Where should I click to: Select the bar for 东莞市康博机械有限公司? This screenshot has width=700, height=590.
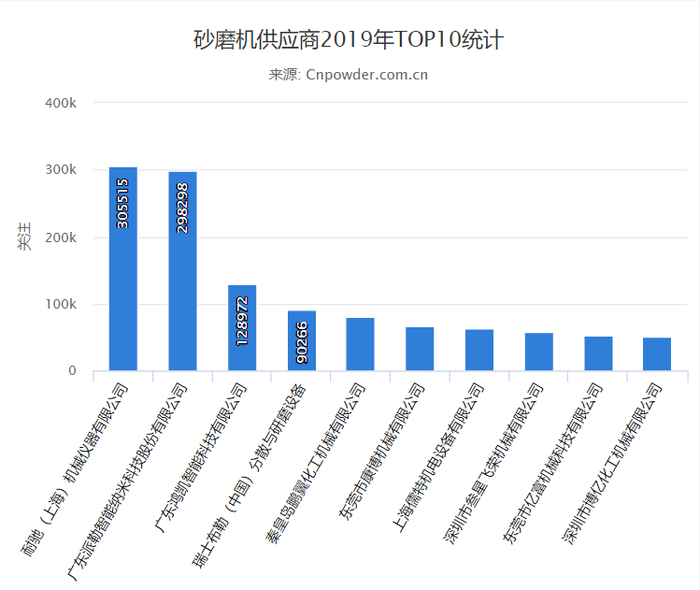pos(420,350)
